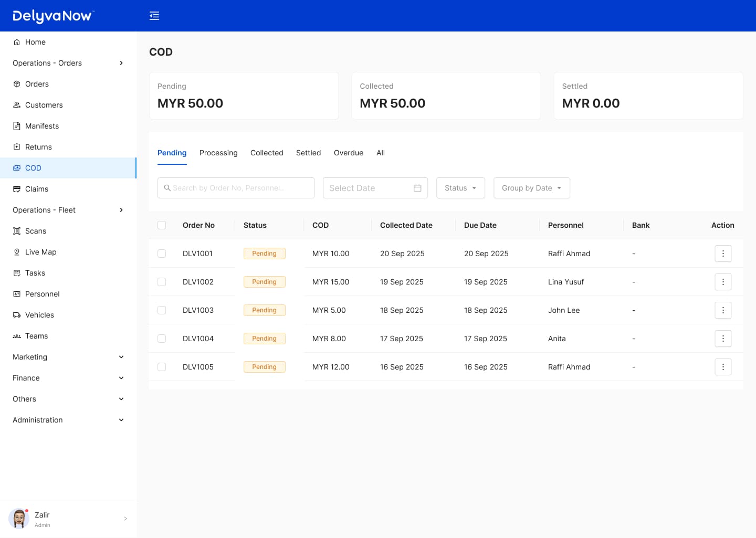
Task: Select the DLV1004 row checkbox
Action: 162,339
